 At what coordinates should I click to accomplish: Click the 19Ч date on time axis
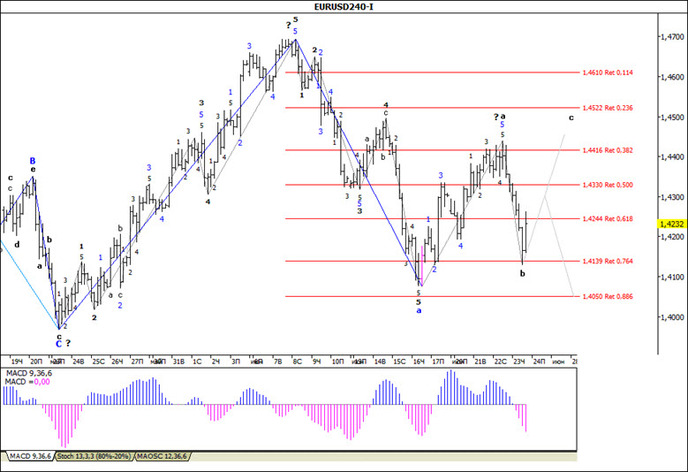(17, 361)
